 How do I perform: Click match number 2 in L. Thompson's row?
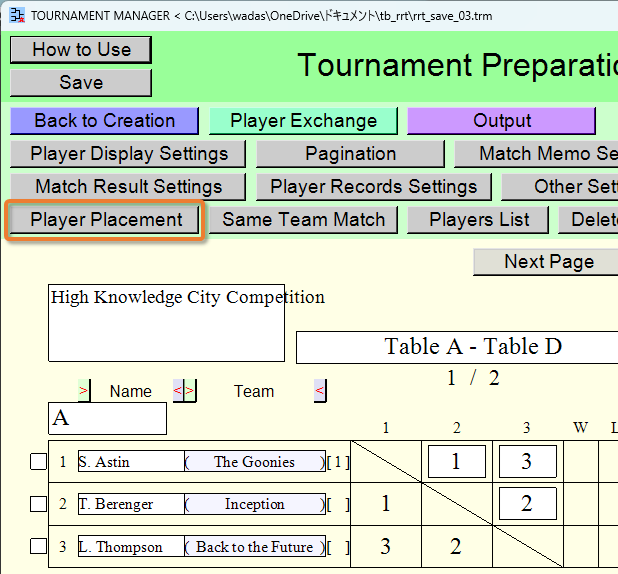[456, 546]
